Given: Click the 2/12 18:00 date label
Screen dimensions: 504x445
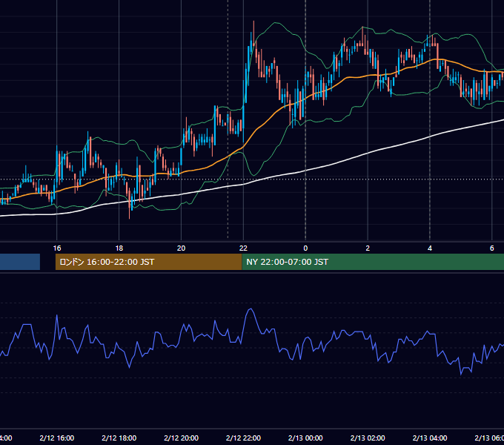Looking at the screenshot, I should [x=119, y=438].
